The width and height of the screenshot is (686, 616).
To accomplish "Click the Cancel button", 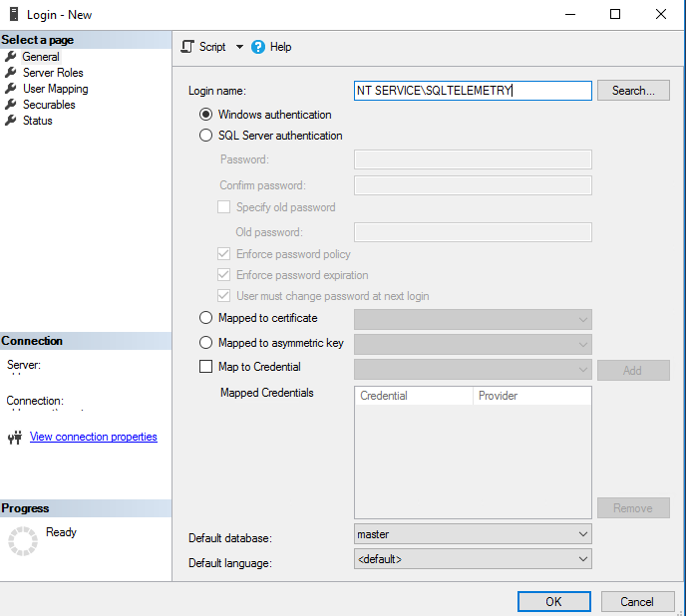I will pos(637,602).
